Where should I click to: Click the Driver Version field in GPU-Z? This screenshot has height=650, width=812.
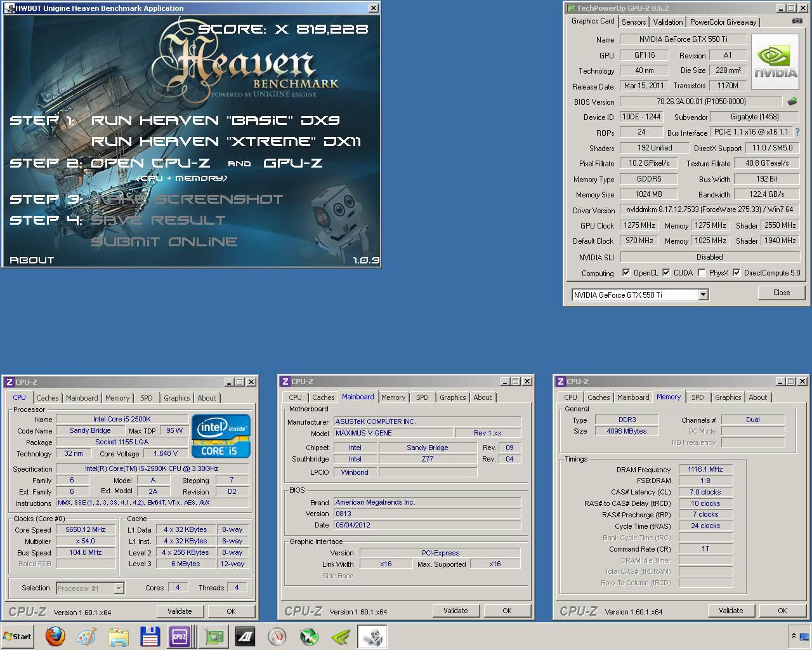(x=709, y=209)
